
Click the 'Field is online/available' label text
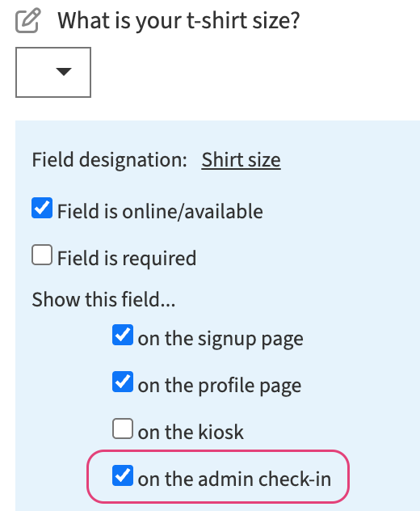point(160,212)
